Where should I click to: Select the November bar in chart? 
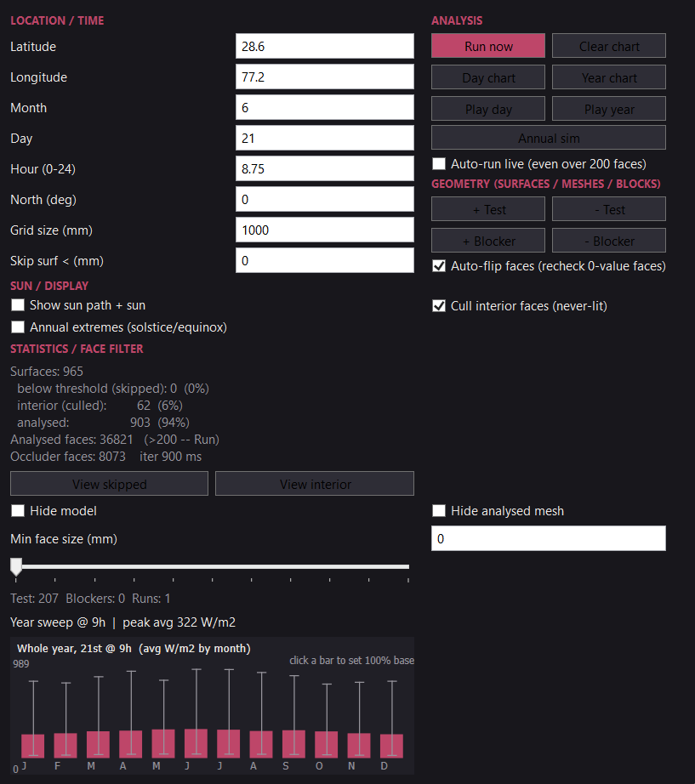(359, 745)
